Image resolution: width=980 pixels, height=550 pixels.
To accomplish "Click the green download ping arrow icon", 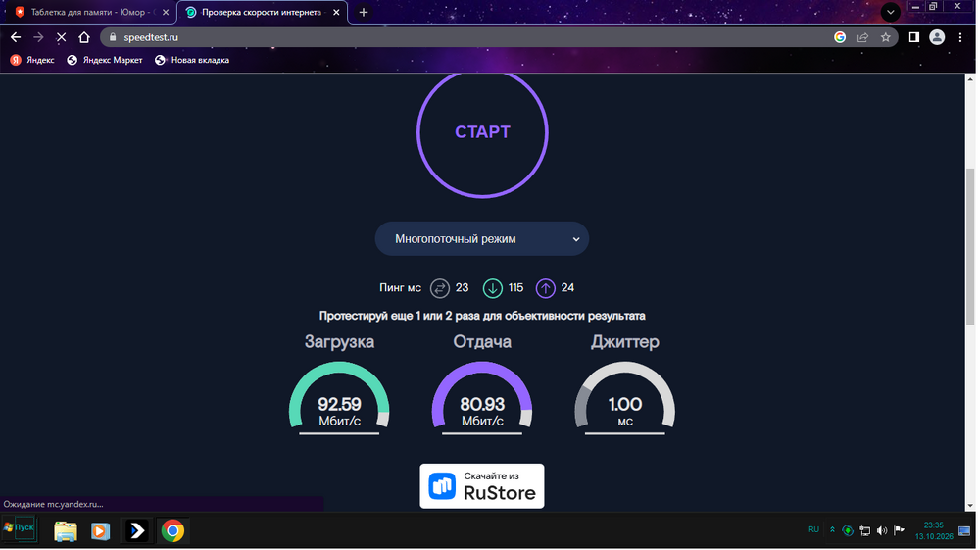I will pyautogui.click(x=493, y=288).
